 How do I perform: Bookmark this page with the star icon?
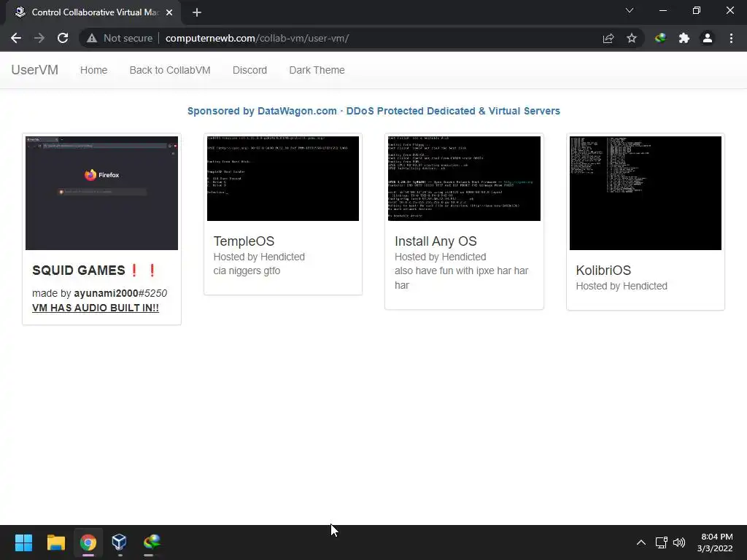[x=632, y=38]
